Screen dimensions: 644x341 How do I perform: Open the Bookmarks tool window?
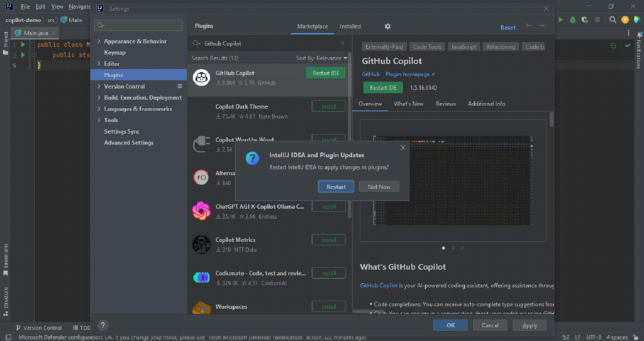(x=5, y=259)
